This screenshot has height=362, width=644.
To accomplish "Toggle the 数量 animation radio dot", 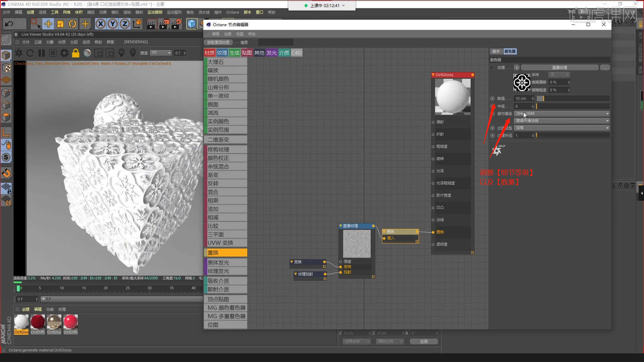I will point(492,99).
